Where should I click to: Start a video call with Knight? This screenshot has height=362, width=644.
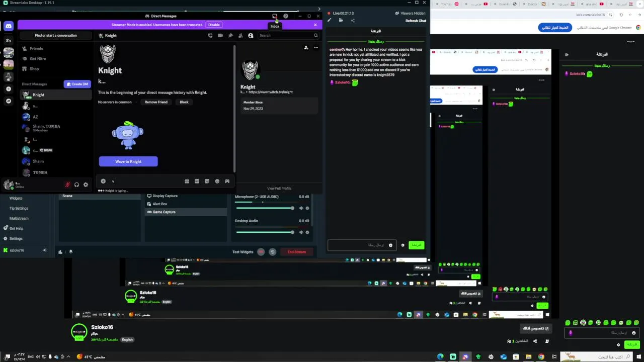(x=220, y=36)
